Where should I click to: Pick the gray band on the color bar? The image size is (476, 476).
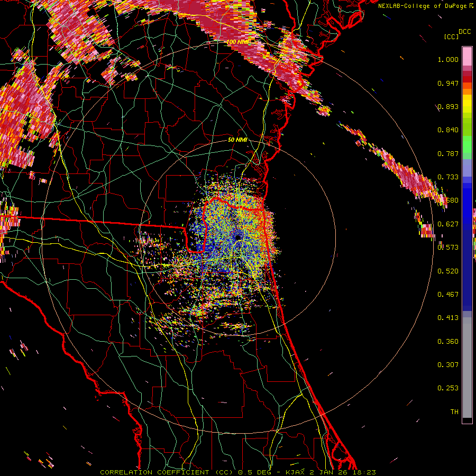click(467, 368)
